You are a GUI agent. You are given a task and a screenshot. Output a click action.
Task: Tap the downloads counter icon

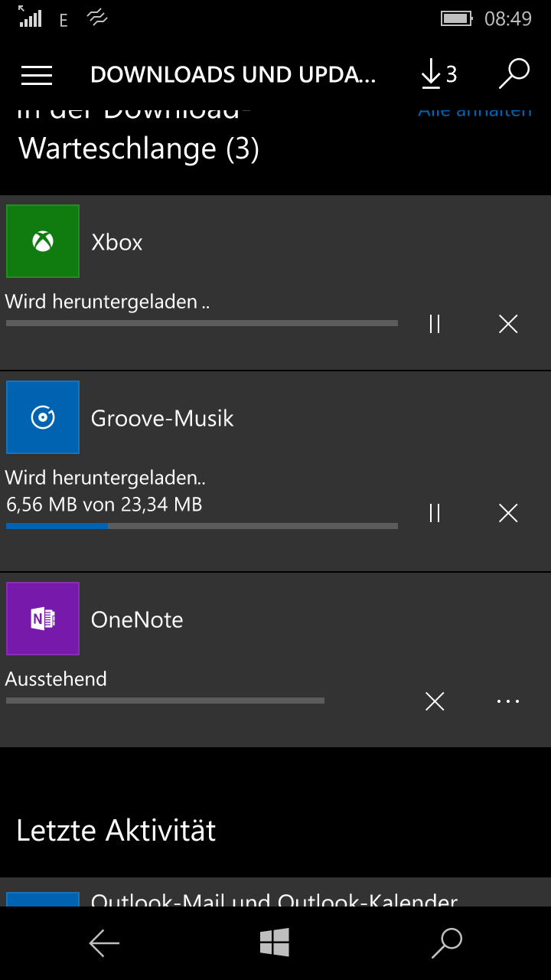pyautogui.click(x=439, y=74)
